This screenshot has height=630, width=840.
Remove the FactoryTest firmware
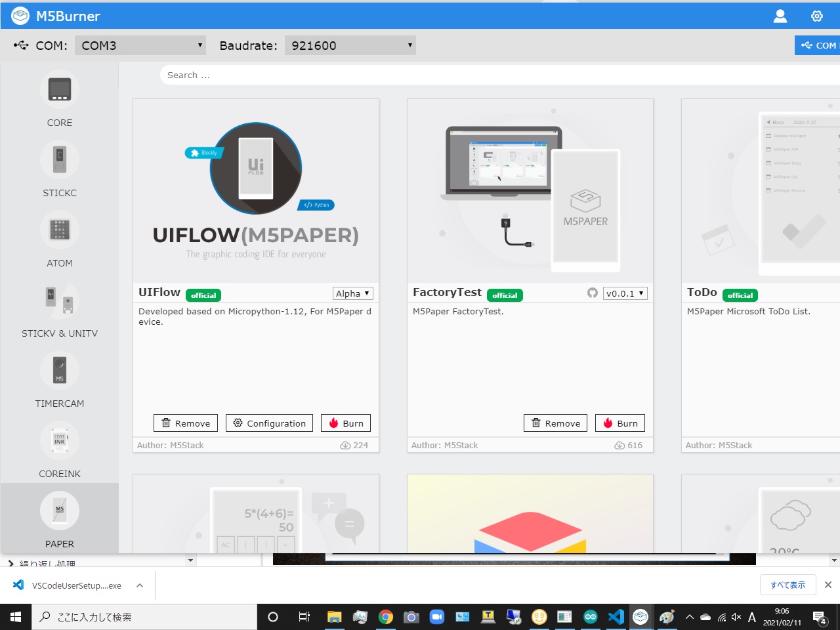[556, 423]
